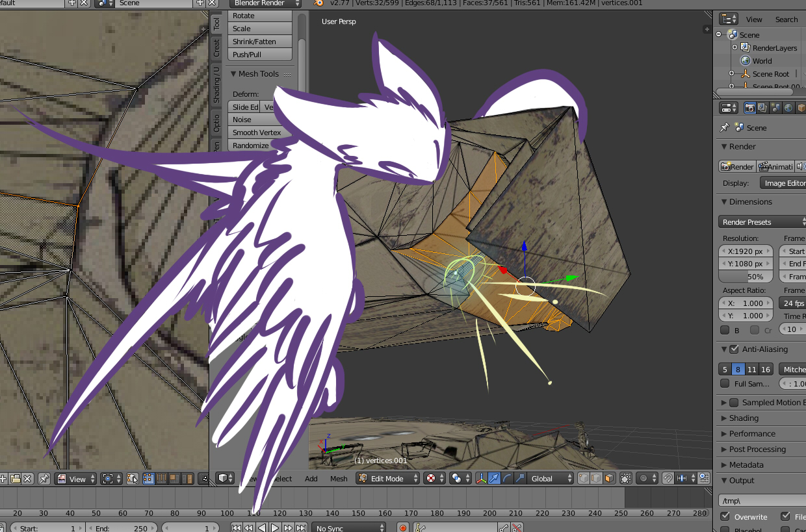The width and height of the screenshot is (806, 532).
Task: Toggle snap during transform magnet
Action: pos(668,479)
